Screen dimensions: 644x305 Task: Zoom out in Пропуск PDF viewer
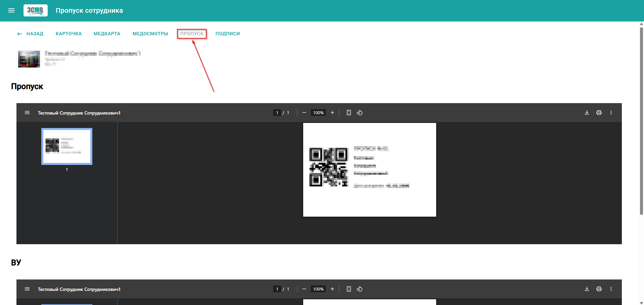304,113
